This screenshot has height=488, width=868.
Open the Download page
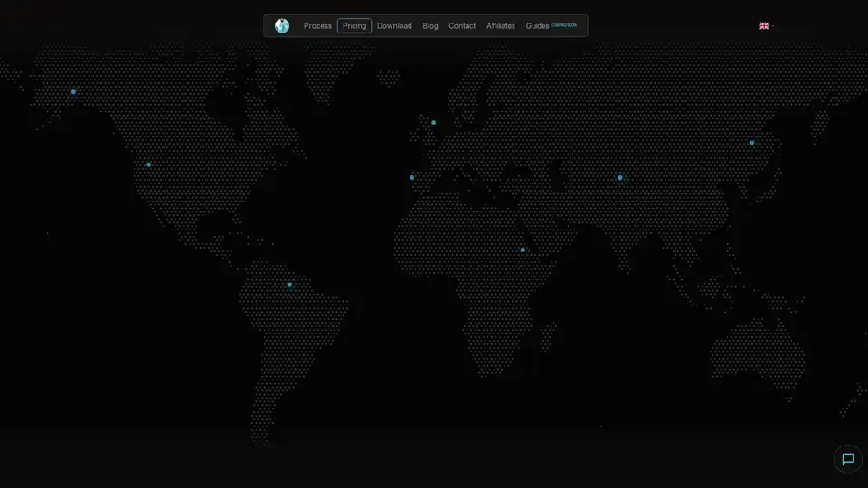pyautogui.click(x=394, y=26)
